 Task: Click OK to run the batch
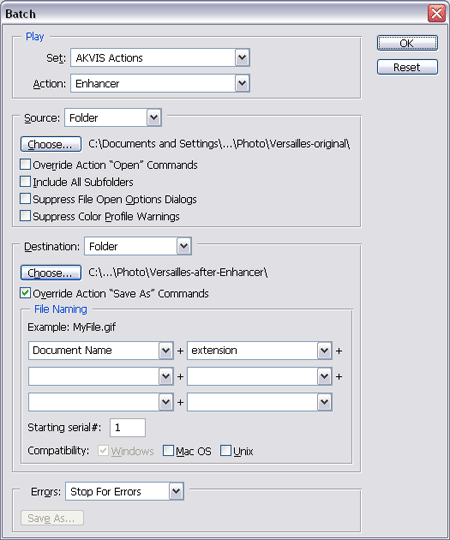pos(407,43)
